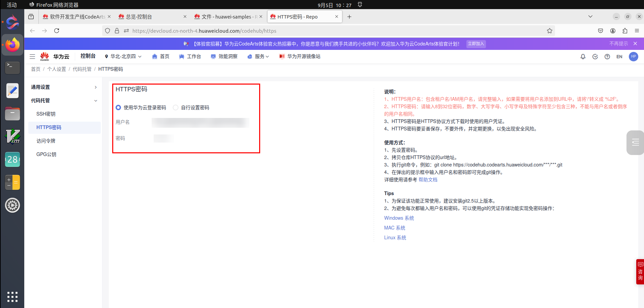This screenshot has height=308, width=644.
Task: Open the notifications bell in Huawei header
Action: click(x=583, y=57)
